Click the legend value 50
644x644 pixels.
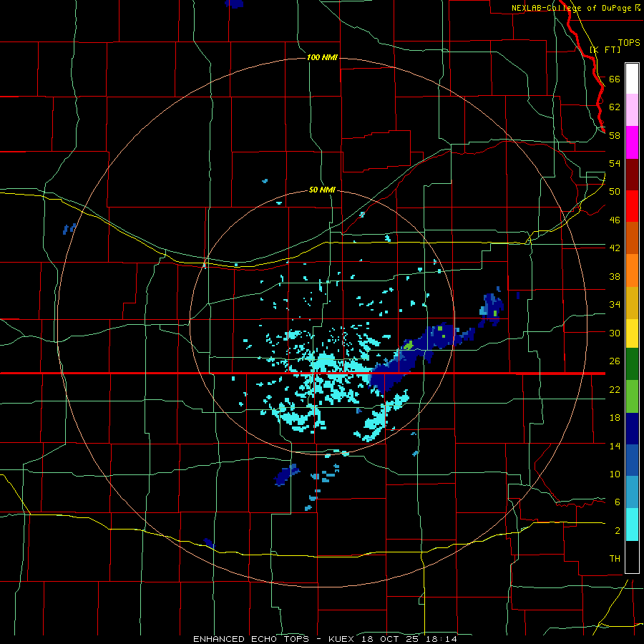click(615, 192)
